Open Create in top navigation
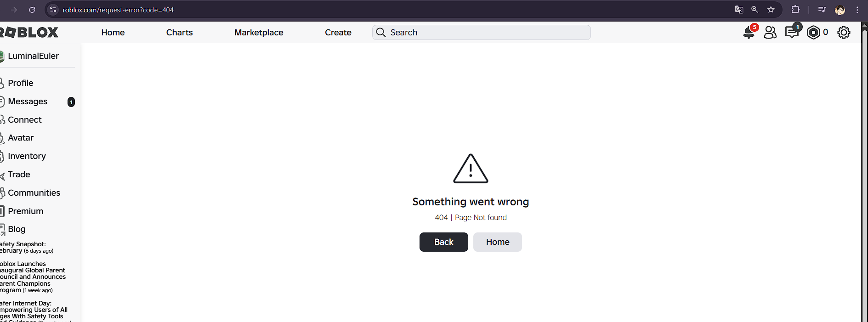 (338, 33)
